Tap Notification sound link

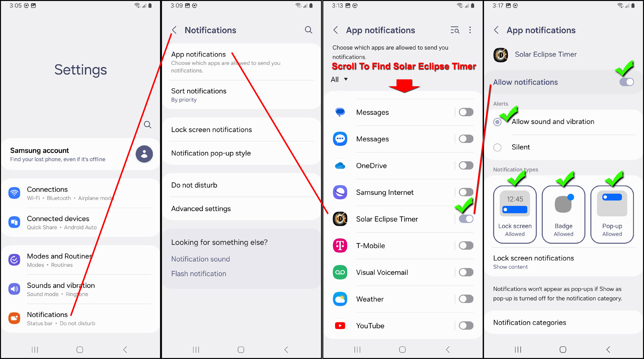tap(200, 259)
